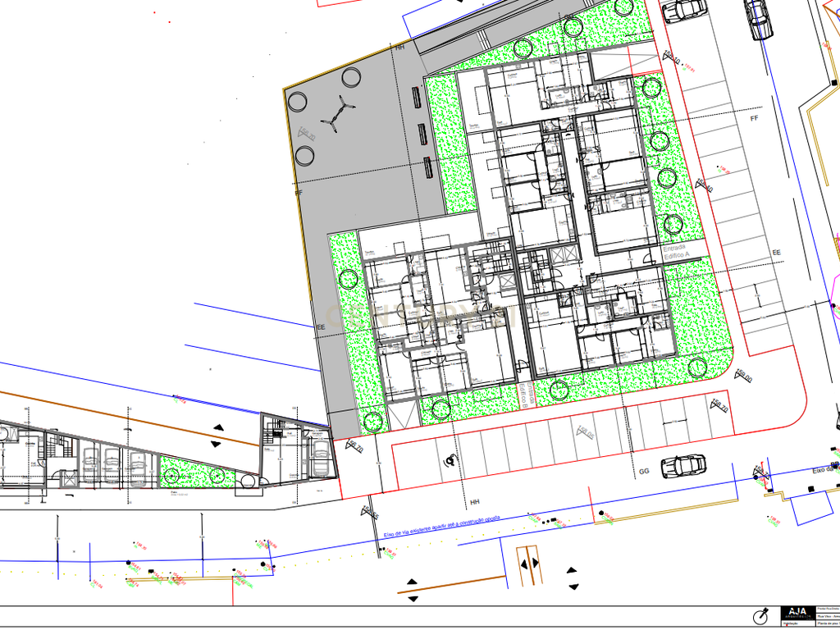Image resolution: width=840 pixels, height=630 pixels.
Task: Click the north arrow compass symbol
Action: [x=761, y=616]
